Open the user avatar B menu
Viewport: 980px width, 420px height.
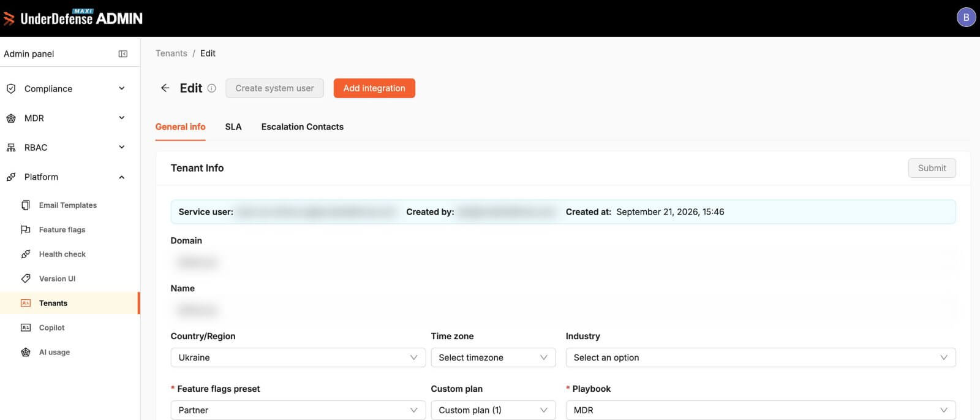pos(966,17)
